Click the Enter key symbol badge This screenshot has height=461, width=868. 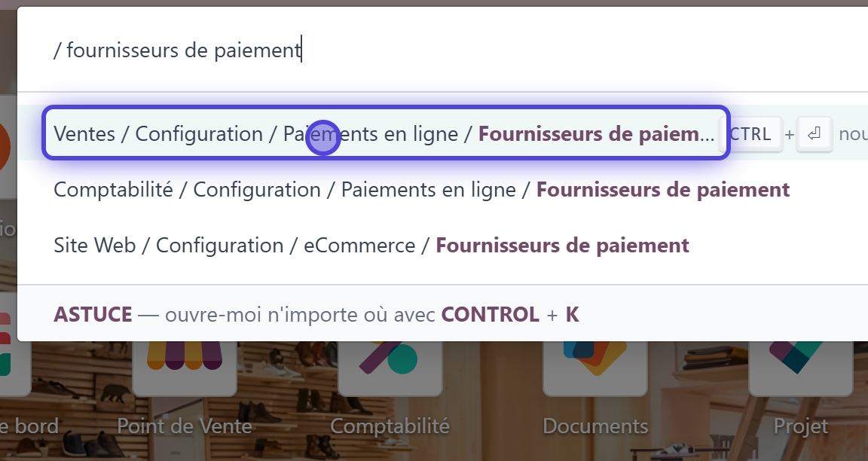pos(814,134)
